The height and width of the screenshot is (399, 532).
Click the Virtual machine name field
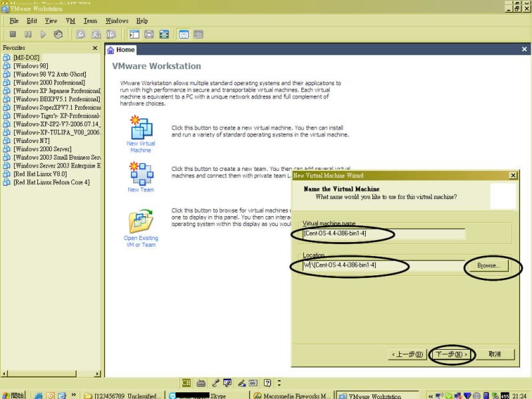tap(384, 233)
